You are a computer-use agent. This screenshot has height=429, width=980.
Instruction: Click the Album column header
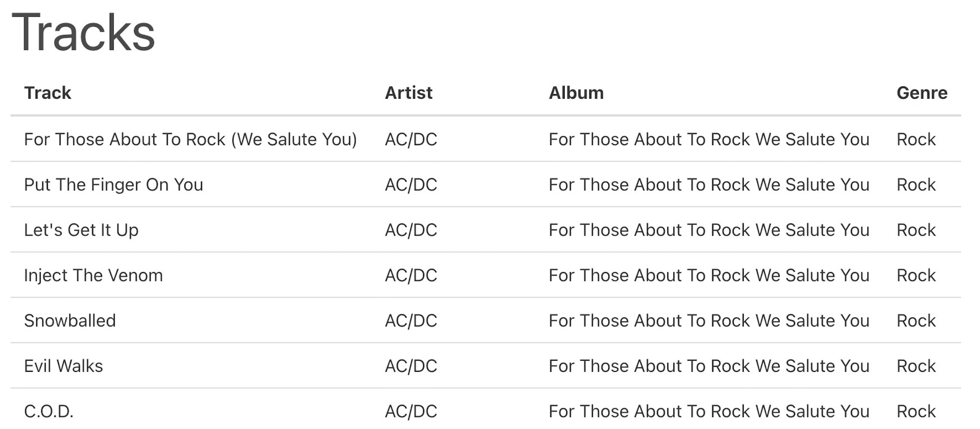coord(575,93)
